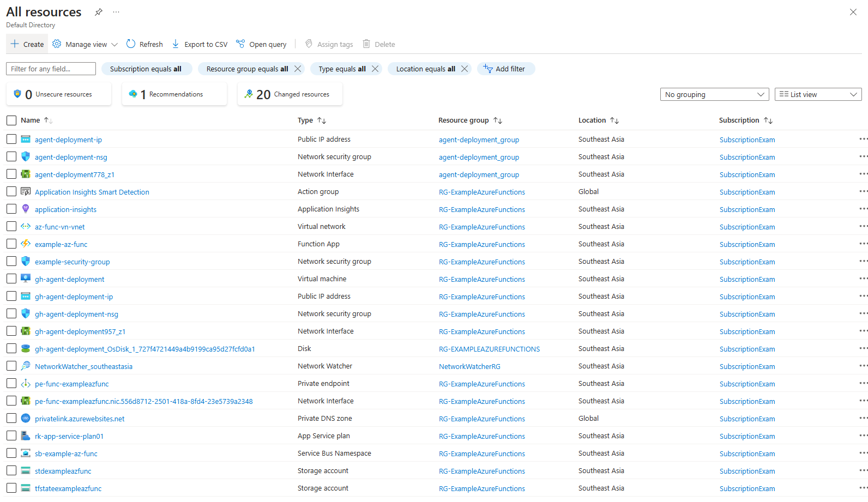868x502 pixels.
Task: Click the storage account icon for stdexampleazfunc
Action: (x=26, y=470)
